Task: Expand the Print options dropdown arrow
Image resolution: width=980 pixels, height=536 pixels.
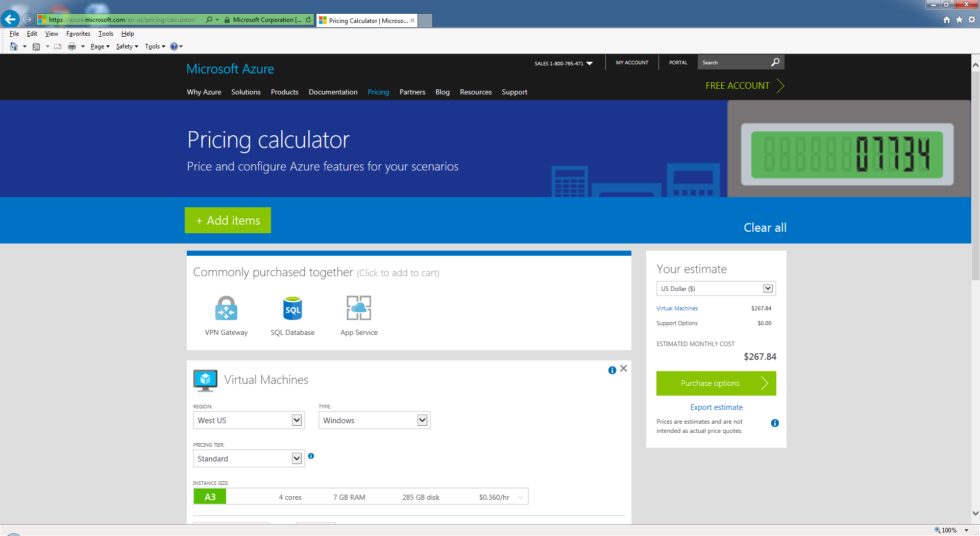Action: coord(83,46)
